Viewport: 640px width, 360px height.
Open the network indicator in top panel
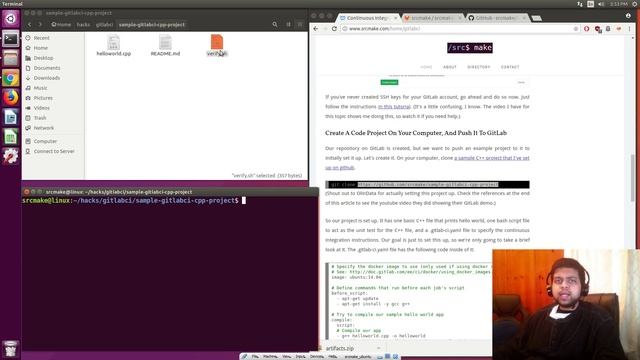(580, 4)
